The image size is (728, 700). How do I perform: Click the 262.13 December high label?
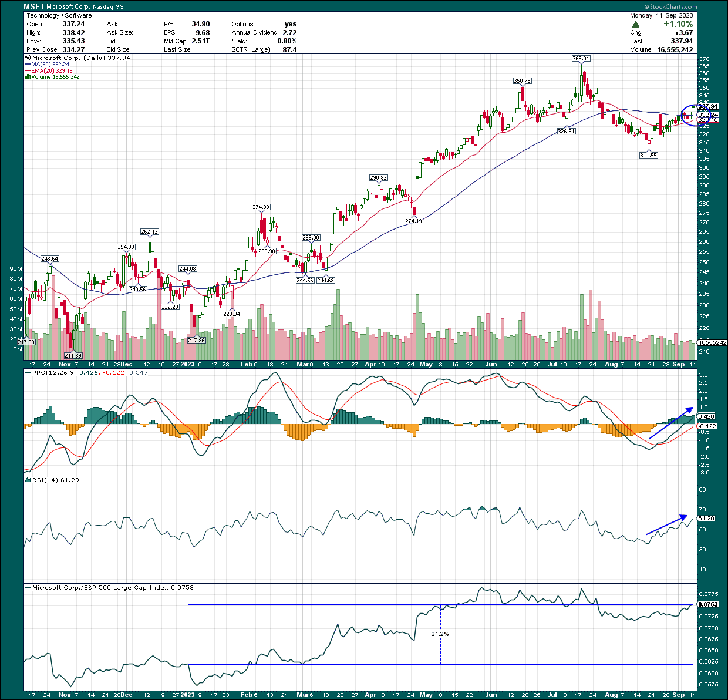pyautogui.click(x=150, y=232)
